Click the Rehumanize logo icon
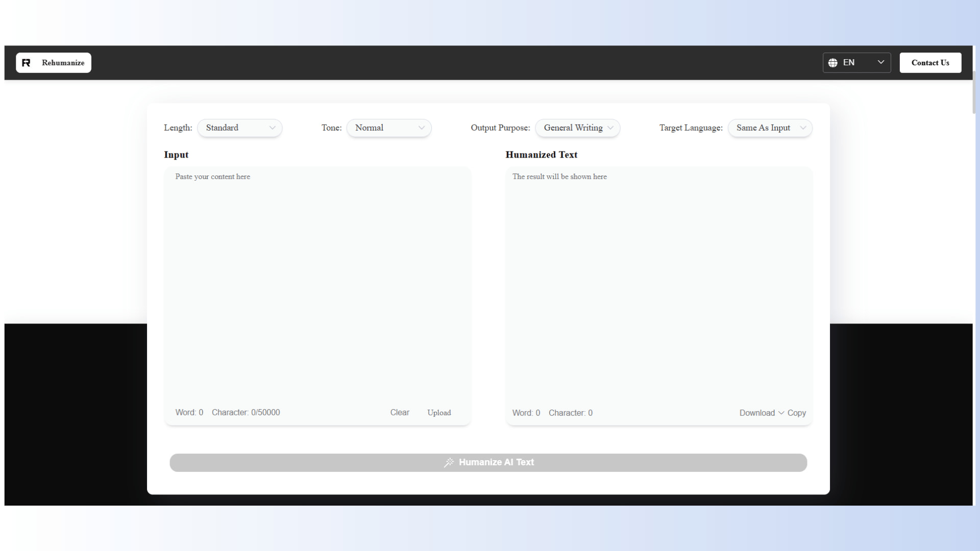The height and width of the screenshot is (551, 980). pyautogui.click(x=26, y=62)
